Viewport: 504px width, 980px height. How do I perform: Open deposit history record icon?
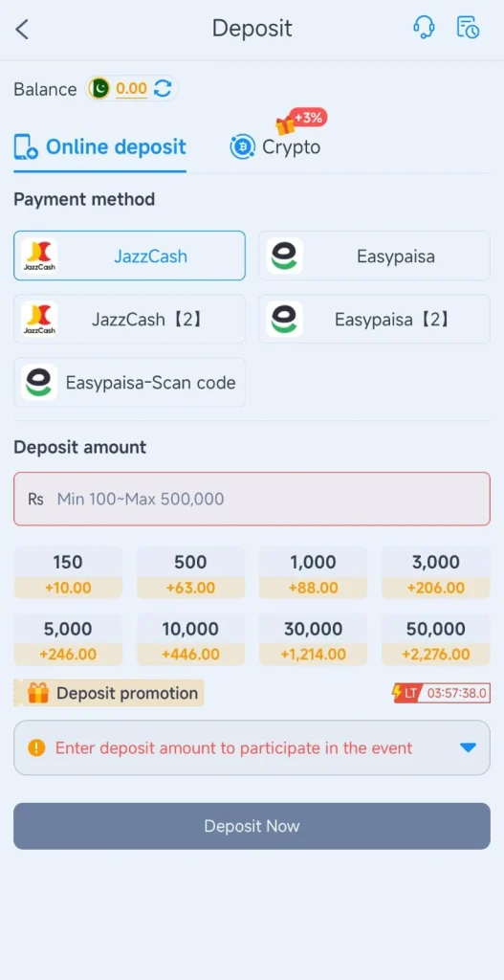(x=468, y=28)
